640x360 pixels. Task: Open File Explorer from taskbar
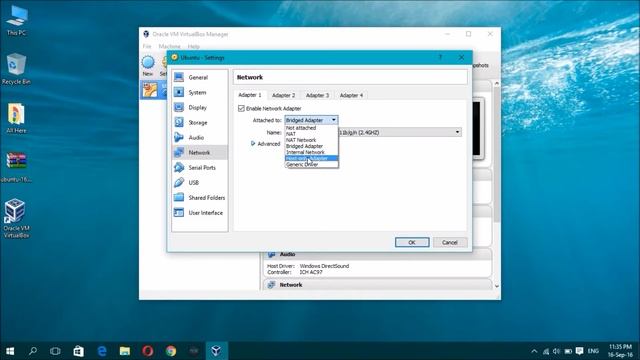tap(125, 351)
